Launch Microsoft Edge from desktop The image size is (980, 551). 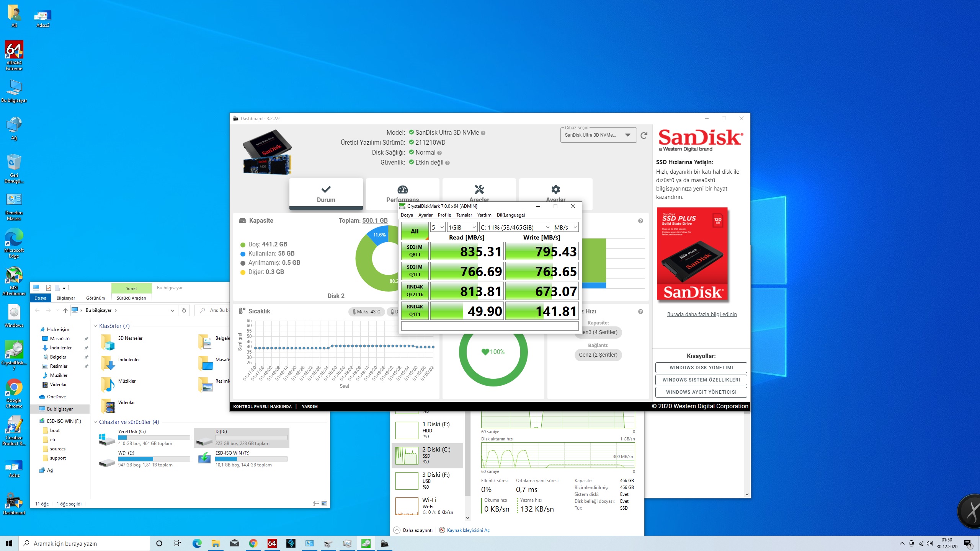pyautogui.click(x=14, y=243)
